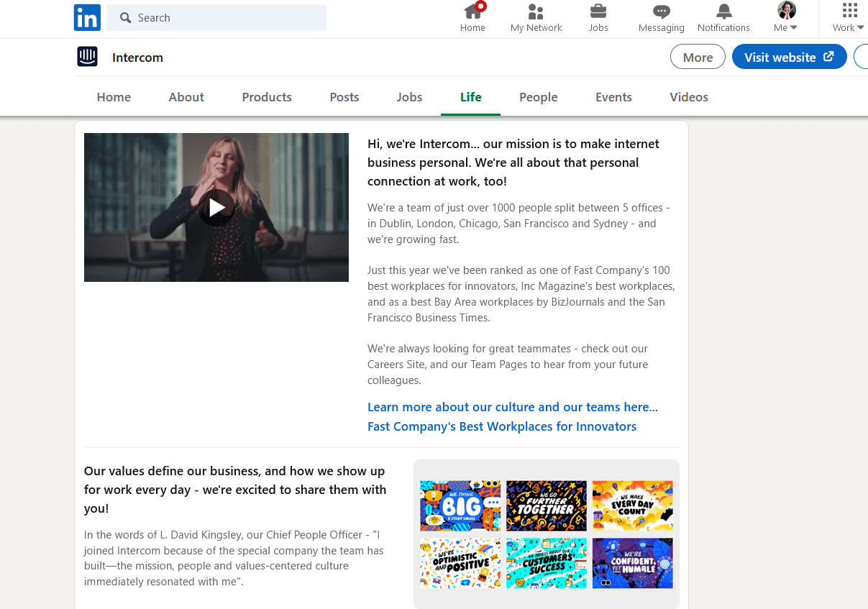This screenshot has height=609, width=868.
Task: Play the Intercom intro video
Action: pyautogui.click(x=216, y=208)
